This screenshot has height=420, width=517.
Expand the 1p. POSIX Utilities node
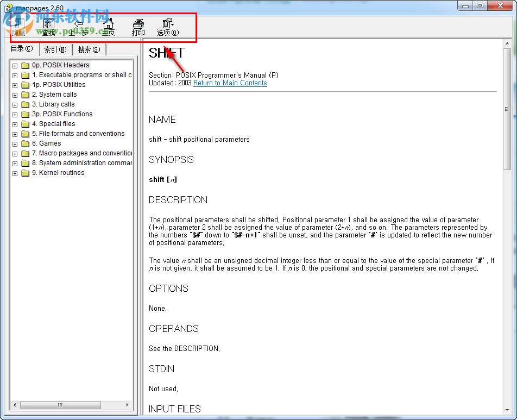click(15, 85)
